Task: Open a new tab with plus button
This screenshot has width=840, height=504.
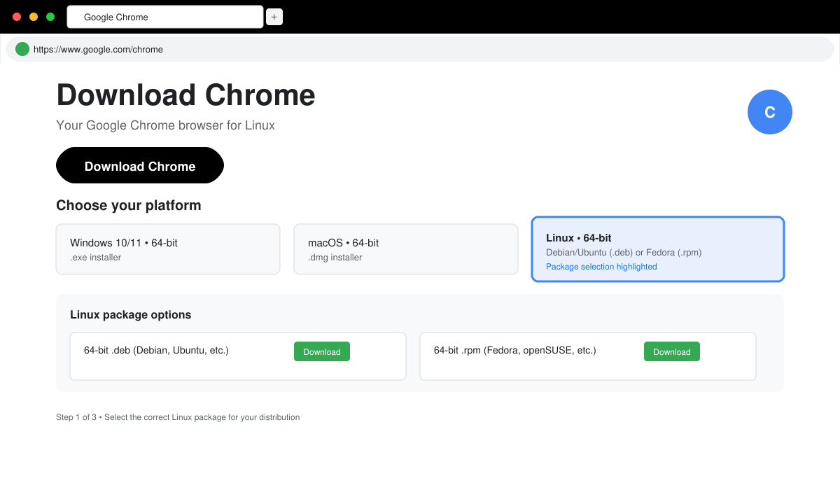Action: (x=274, y=17)
